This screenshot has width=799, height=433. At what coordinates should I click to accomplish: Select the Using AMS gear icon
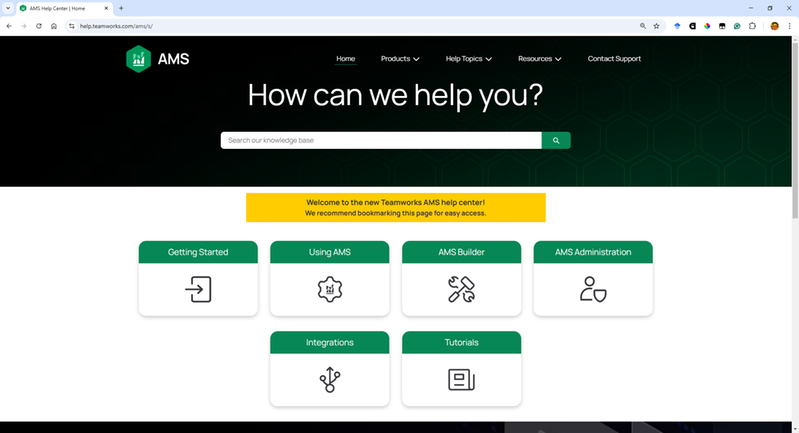(x=330, y=289)
